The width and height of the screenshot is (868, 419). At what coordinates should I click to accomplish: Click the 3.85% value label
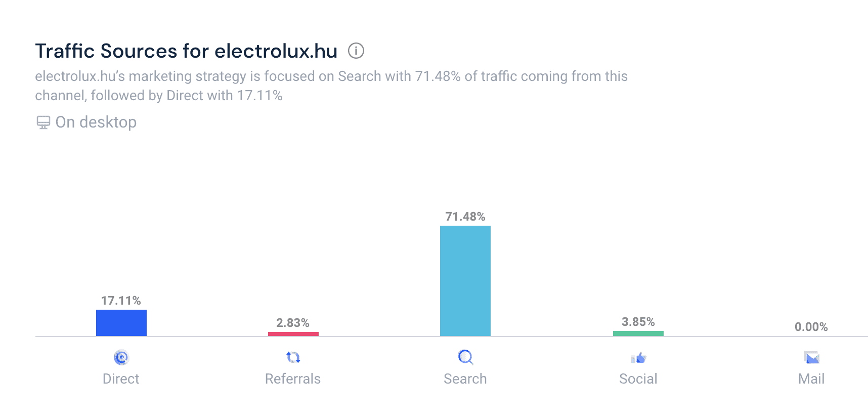[x=638, y=322]
